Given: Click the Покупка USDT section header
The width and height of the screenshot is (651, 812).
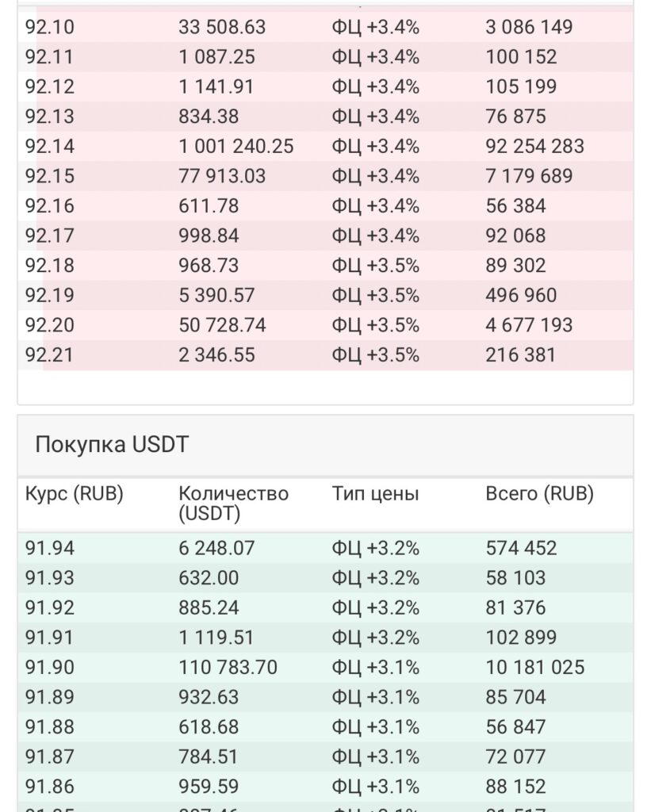Looking at the screenshot, I should pos(112,444).
